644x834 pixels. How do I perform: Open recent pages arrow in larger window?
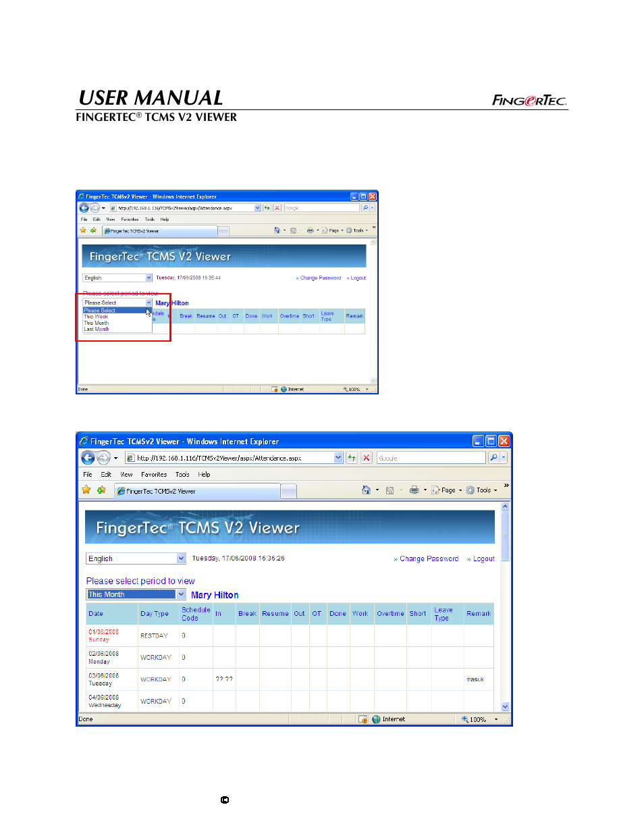(x=115, y=458)
